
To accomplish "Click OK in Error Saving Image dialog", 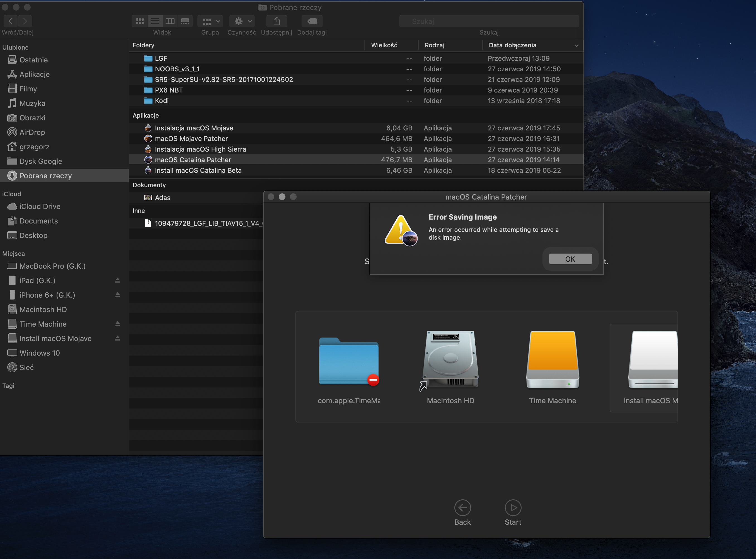I will [570, 259].
